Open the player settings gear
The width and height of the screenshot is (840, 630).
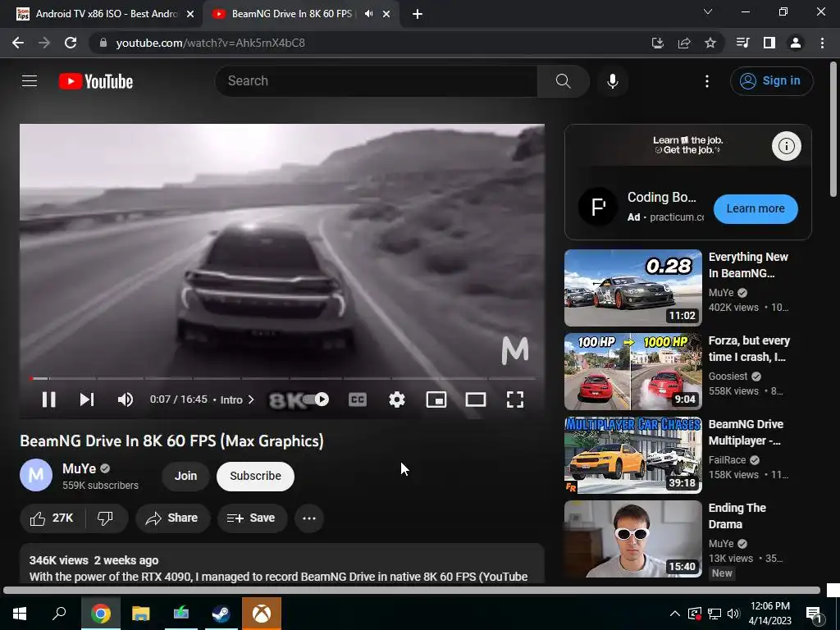coord(397,399)
